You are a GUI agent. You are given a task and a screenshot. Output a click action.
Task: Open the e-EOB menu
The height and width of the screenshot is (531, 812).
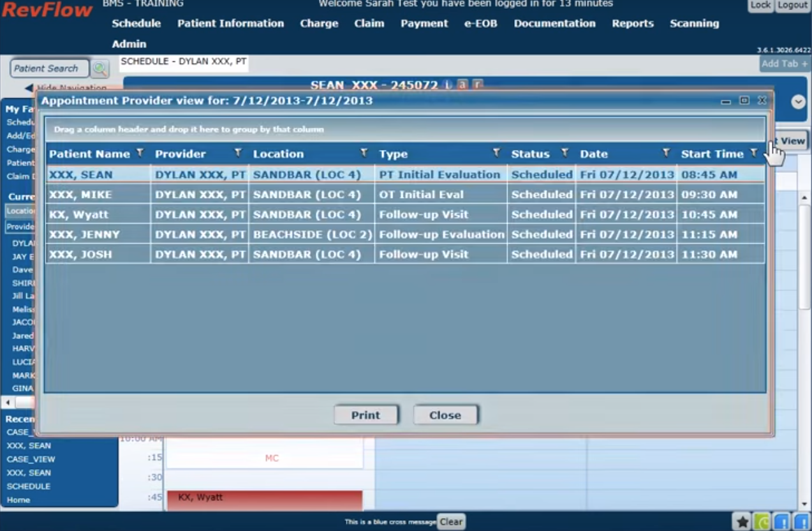click(481, 24)
